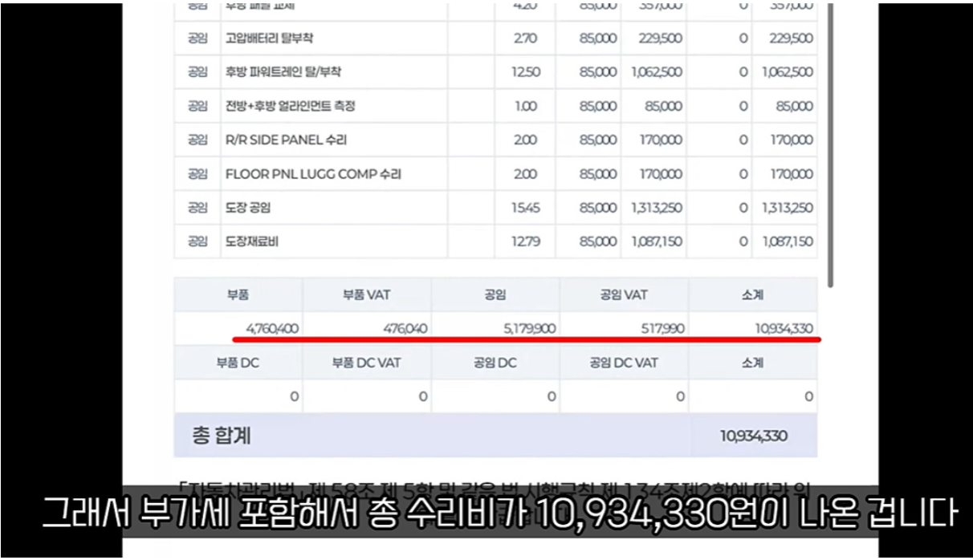
Task: Select the parts total 4,760,400
Action: pyautogui.click(x=273, y=329)
